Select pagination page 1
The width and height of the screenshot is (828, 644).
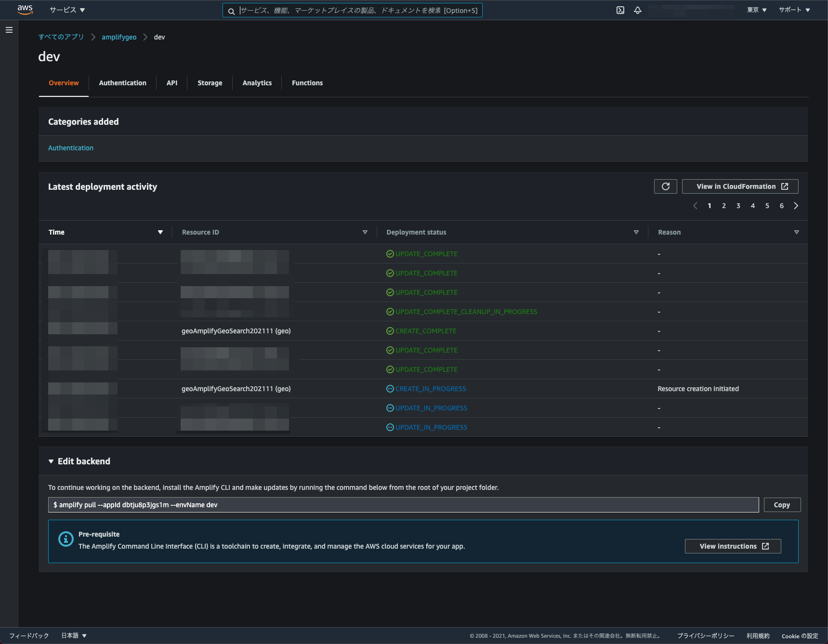point(710,206)
